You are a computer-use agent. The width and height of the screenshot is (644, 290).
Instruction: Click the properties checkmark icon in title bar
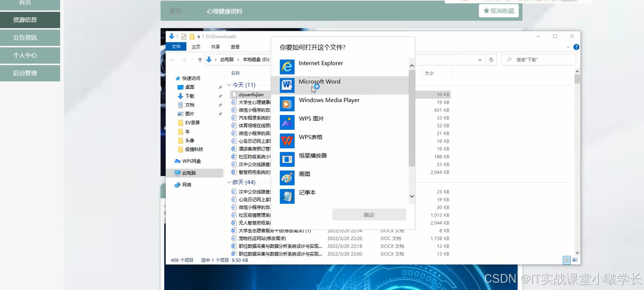(184, 36)
